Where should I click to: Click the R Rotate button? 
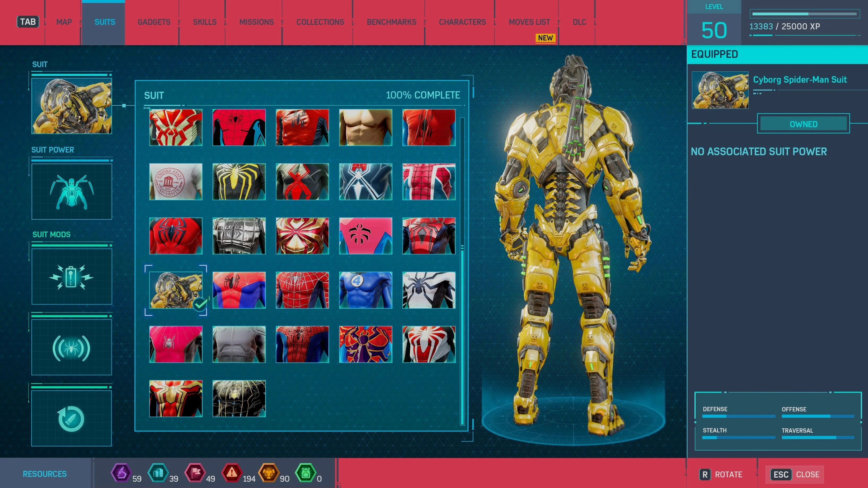pyautogui.click(x=721, y=474)
